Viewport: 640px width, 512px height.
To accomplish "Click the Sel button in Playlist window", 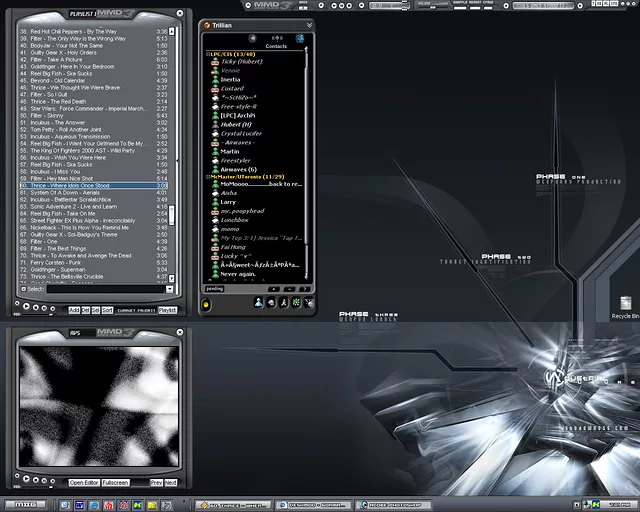I will pos(96,310).
